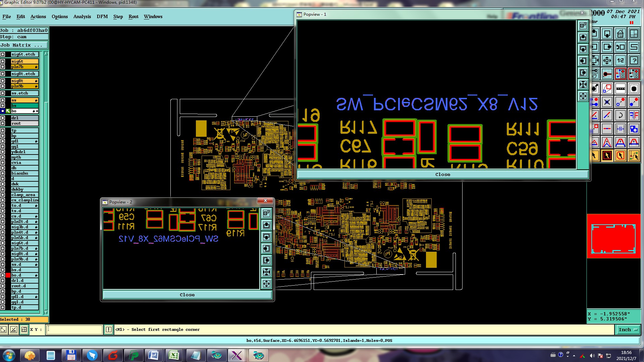Toggle checkbox for rout layer
Image resolution: width=644 pixels, height=362 pixels.
(3, 123)
